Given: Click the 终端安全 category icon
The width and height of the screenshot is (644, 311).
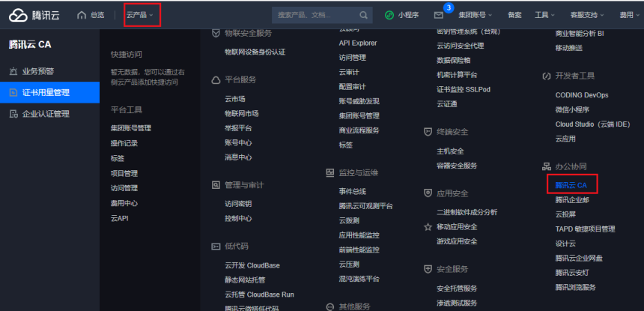Looking at the screenshot, I should point(428,132).
